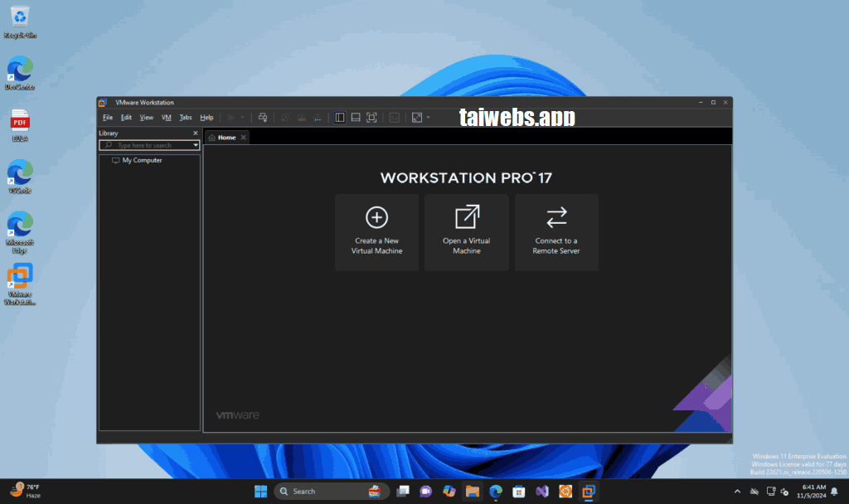This screenshot has height=504, width=849.
Task: Click the vmware logo in Home tab
Action: (238, 415)
